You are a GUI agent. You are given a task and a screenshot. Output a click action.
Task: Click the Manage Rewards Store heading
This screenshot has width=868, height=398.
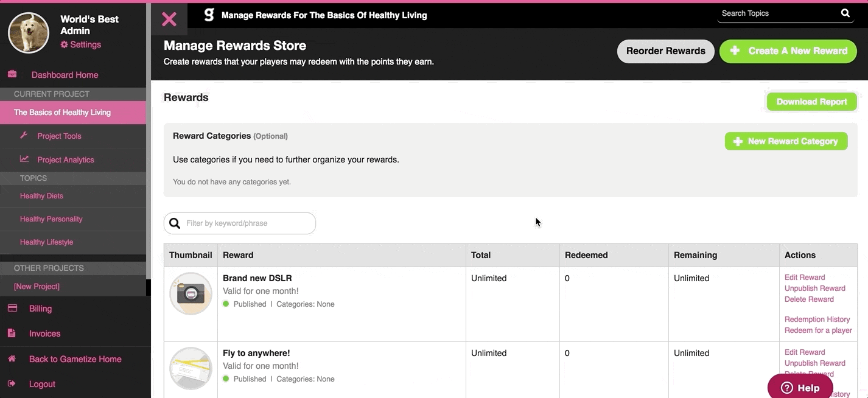[x=235, y=46]
